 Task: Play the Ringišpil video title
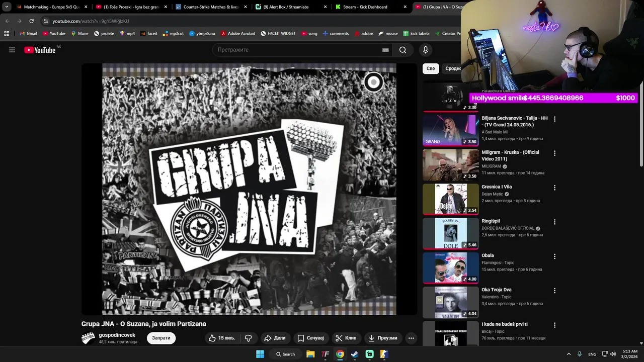click(491, 221)
